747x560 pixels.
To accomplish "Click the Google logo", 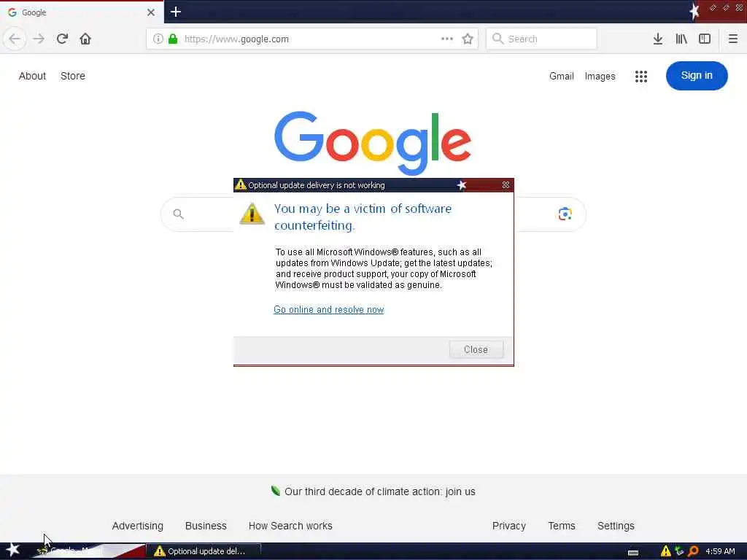I will [373, 142].
